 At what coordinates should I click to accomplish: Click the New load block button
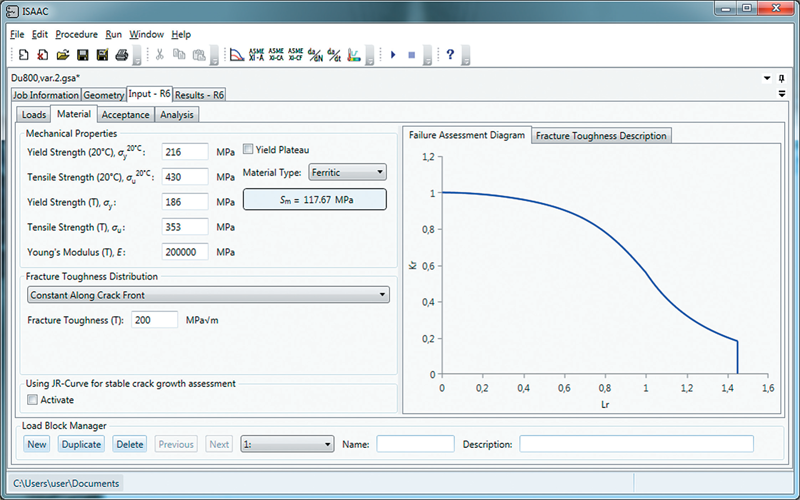[x=37, y=444]
